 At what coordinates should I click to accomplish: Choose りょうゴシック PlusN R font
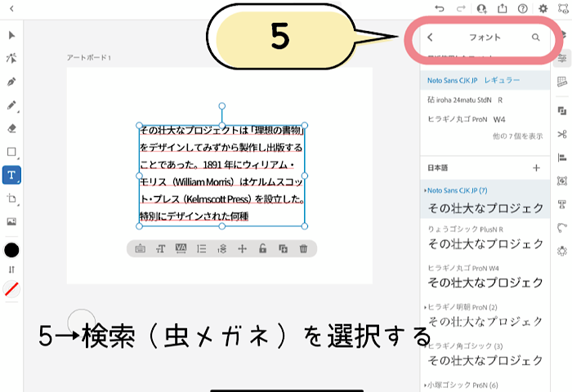(485, 238)
